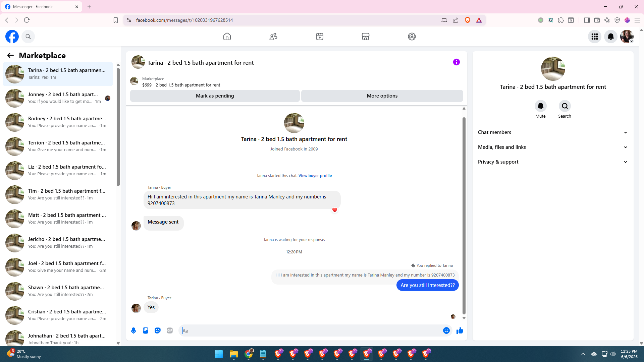Bookmark this page icon in toolbar

[116, 20]
